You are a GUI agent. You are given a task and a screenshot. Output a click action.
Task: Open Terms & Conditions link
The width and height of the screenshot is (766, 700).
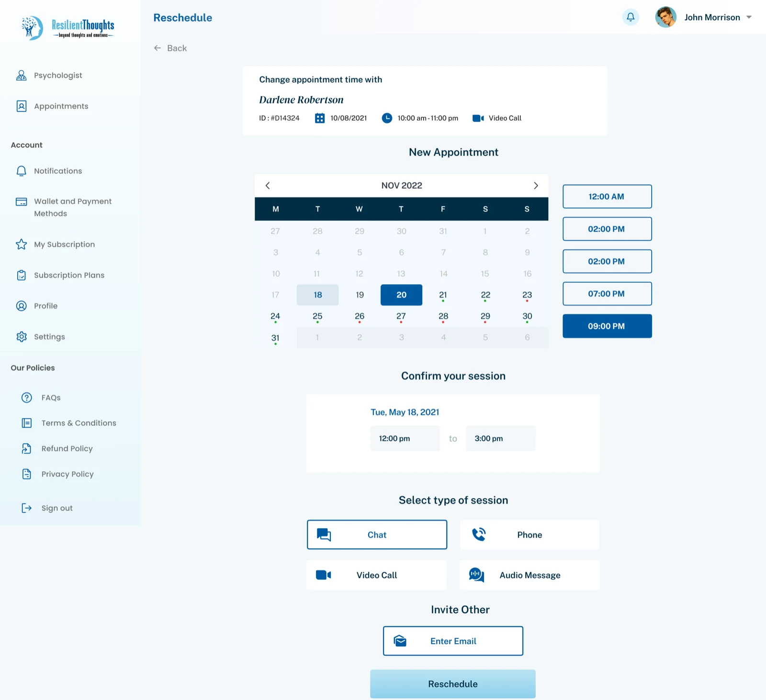coord(79,423)
